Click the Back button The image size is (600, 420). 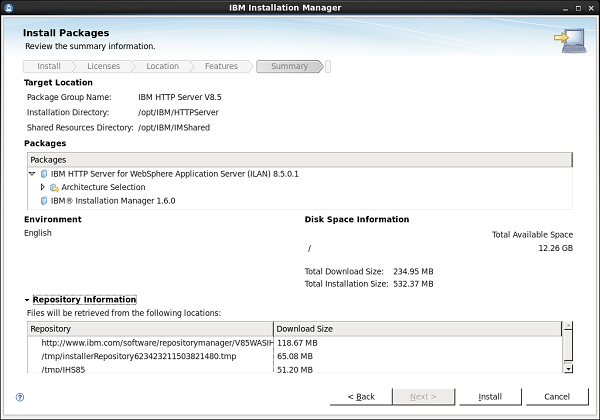click(x=361, y=397)
